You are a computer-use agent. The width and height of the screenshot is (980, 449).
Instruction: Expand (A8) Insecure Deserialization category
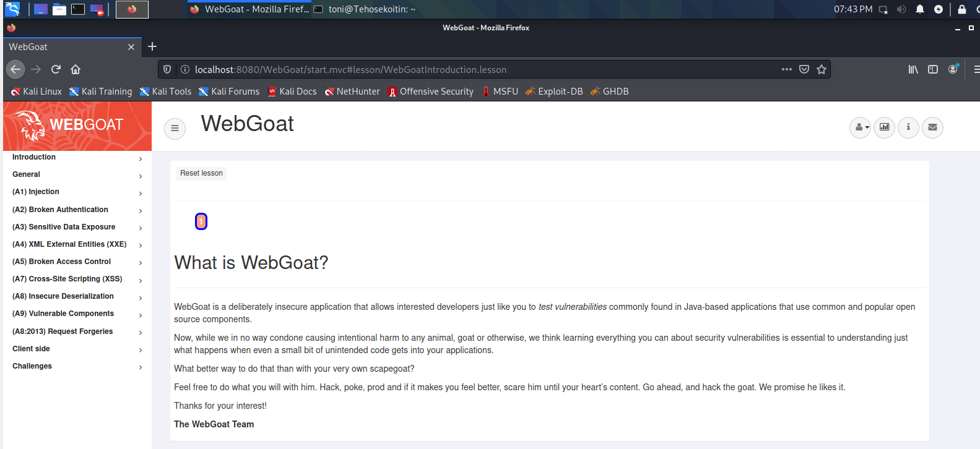click(77, 297)
